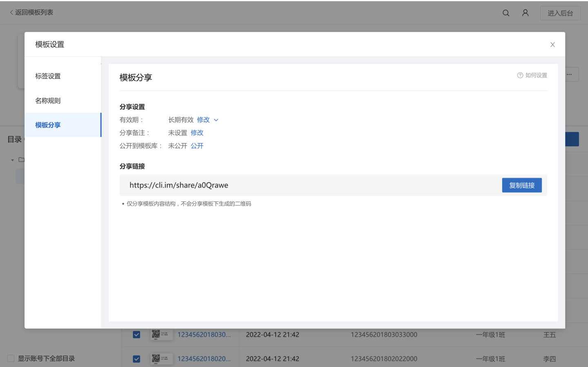588x367 pixels.
Task: Uncheck the row checkbox for 1234562018020...
Action: click(136, 359)
